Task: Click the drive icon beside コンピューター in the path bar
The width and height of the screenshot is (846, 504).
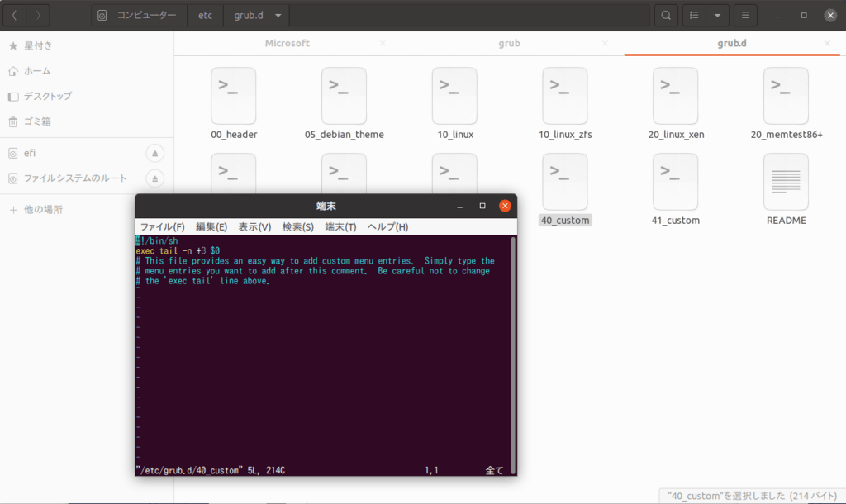Action: (102, 15)
